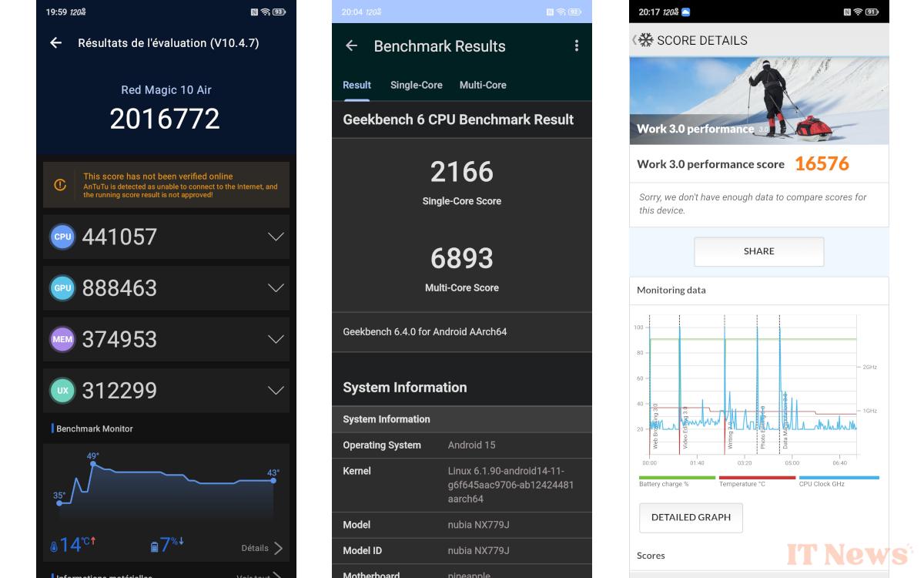Viewport: 924px width, 578px height.
Task: Click the CPU score 441057
Action: click(x=119, y=237)
